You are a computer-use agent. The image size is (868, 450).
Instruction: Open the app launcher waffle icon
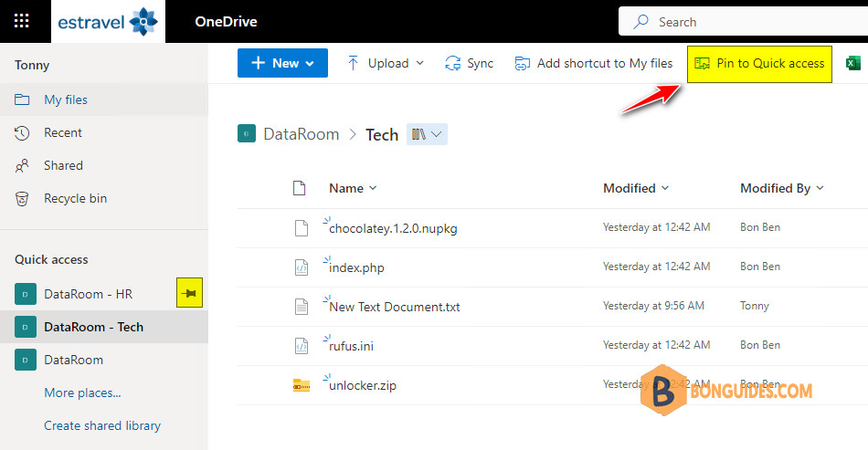click(x=22, y=22)
